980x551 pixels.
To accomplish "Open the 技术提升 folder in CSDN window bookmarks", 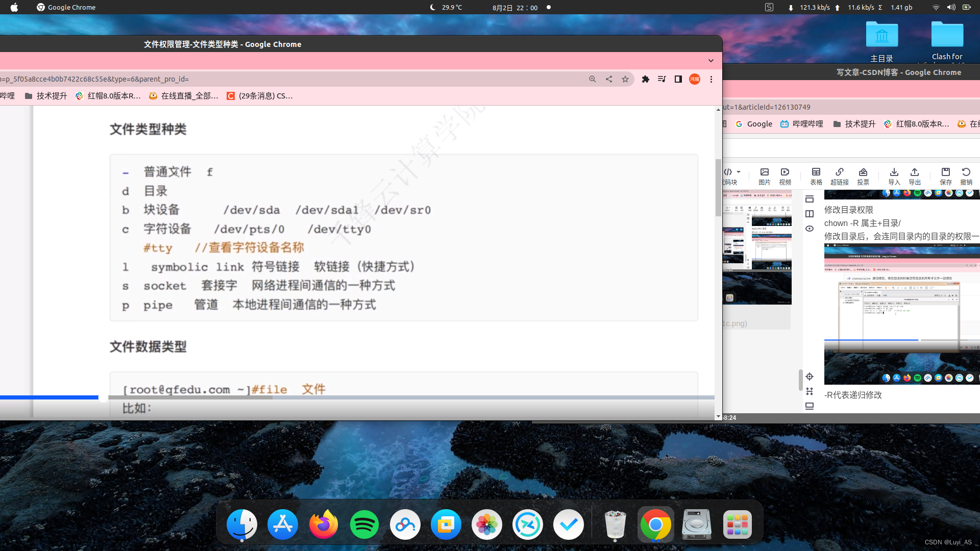I will pyautogui.click(x=854, y=124).
